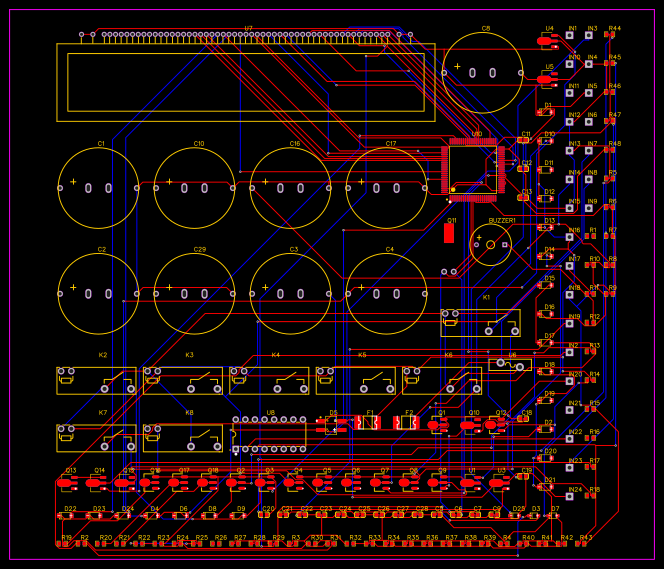
Task: Select capacitor C3 circular footprint
Action: coord(290,294)
